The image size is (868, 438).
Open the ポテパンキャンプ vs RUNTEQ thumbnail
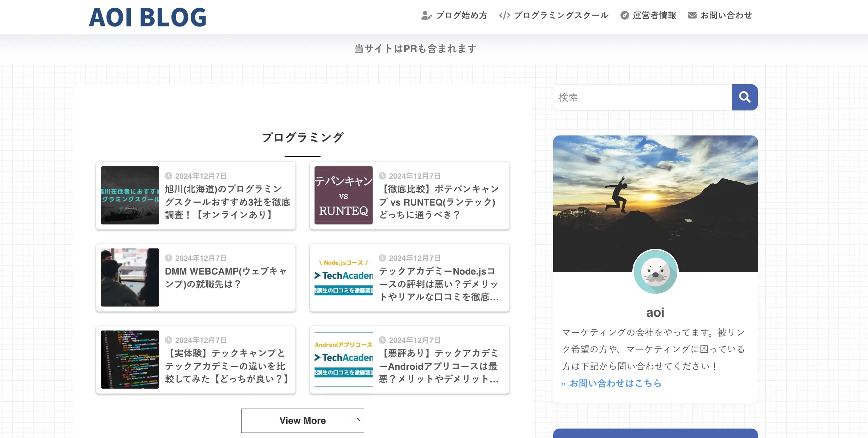click(x=344, y=195)
